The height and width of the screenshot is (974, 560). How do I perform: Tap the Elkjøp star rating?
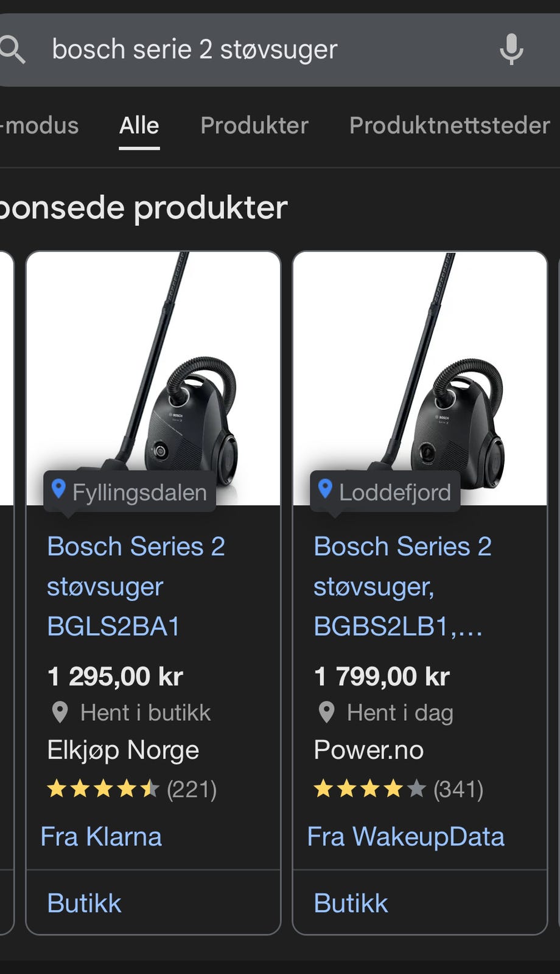(x=103, y=789)
